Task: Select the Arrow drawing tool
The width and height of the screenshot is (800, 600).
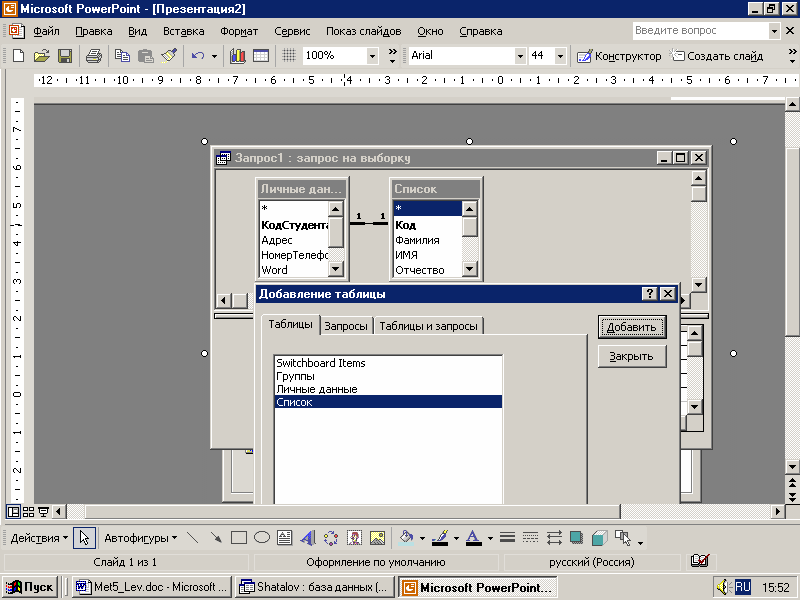Action: tap(216, 538)
